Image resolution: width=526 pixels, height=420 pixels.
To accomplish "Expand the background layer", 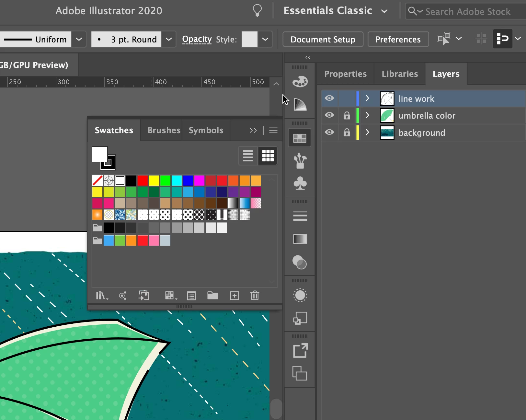I will [367, 132].
